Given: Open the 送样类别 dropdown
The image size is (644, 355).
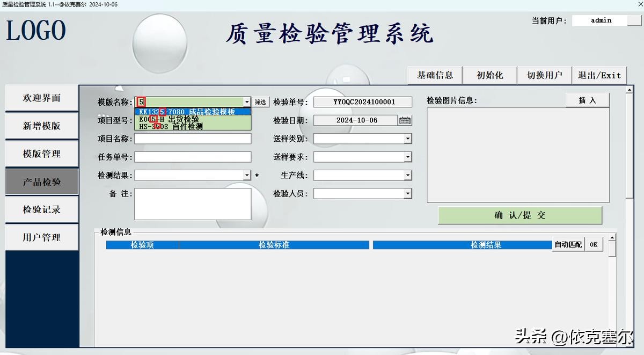Looking at the screenshot, I should click(408, 139).
